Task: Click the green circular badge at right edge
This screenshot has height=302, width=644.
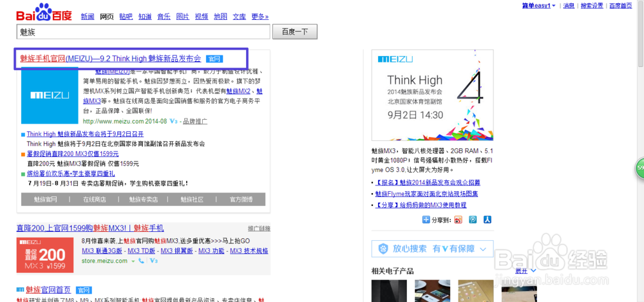Action: (x=640, y=167)
